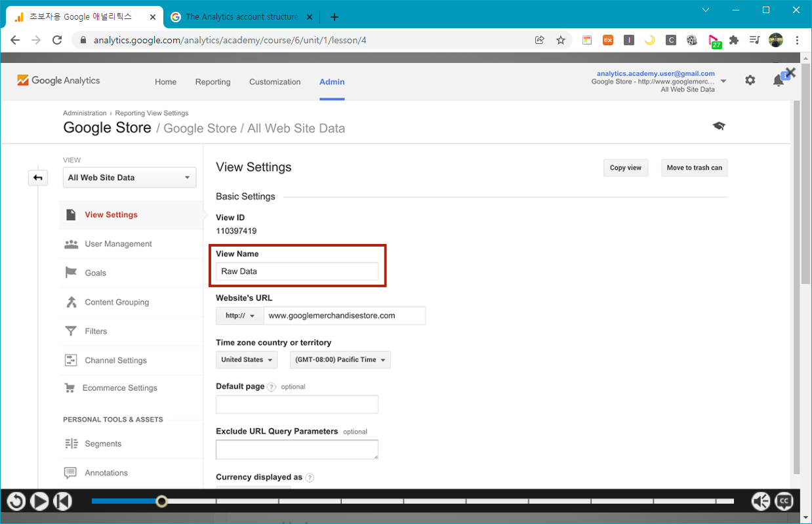812x524 pixels.
Task: Open the Admin tab
Action: 332,82
